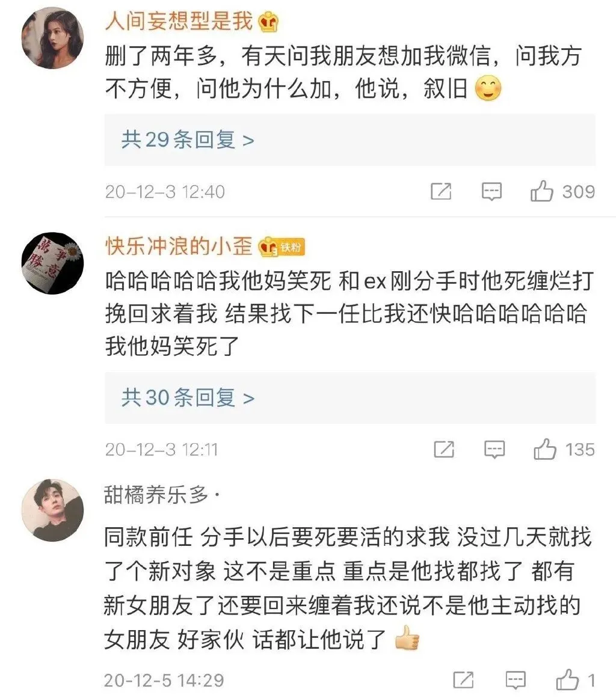View avatar of 快乐冲浪的小歪
The width and height of the screenshot is (616, 698).
point(52,263)
